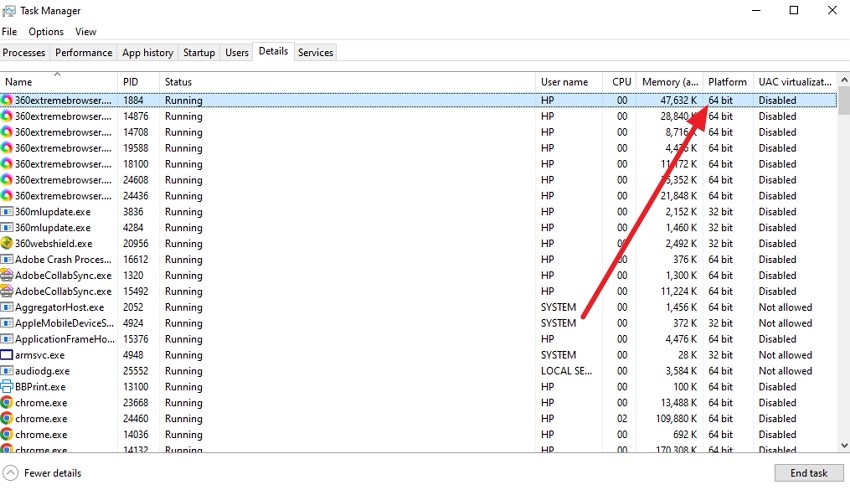Image resolution: width=850 pixels, height=490 pixels.
Task: Click PID 20956 cell
Action: tap(136, 243)
